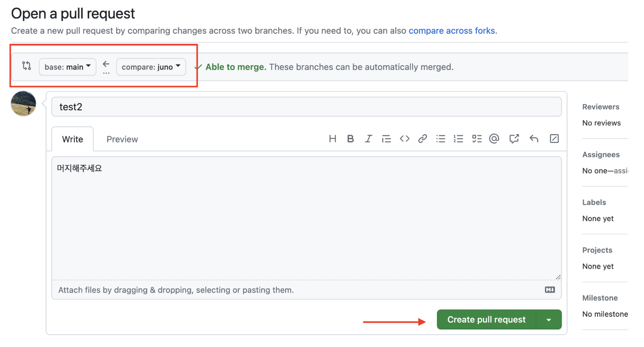Open the compare across forks link
The image size is (644, 347).
point(452,31)
